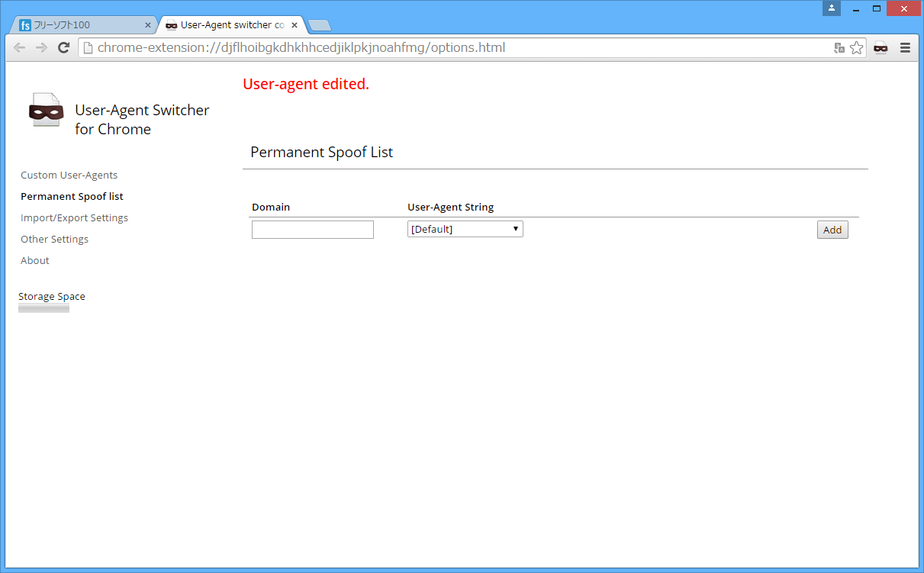The image size is (924, 573).
Task: Reload the options page
Action: pos(64,47)
